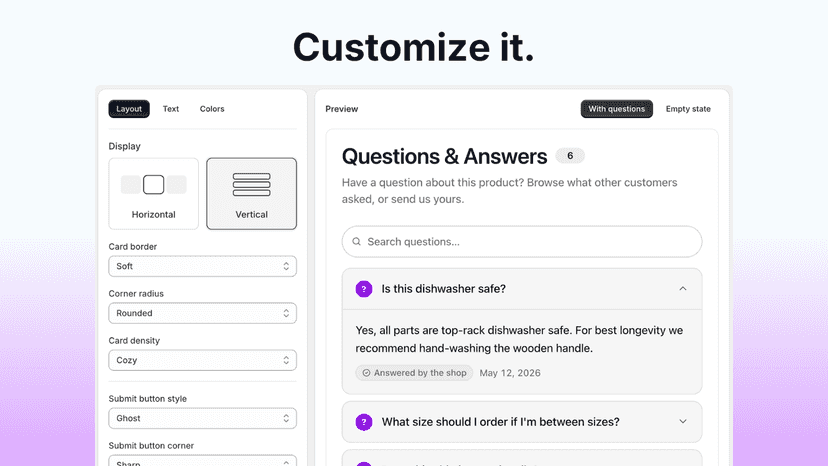Open the Submit button corner dropdown
This screenshot has height=466, width=828.
(x=202, y=461)
